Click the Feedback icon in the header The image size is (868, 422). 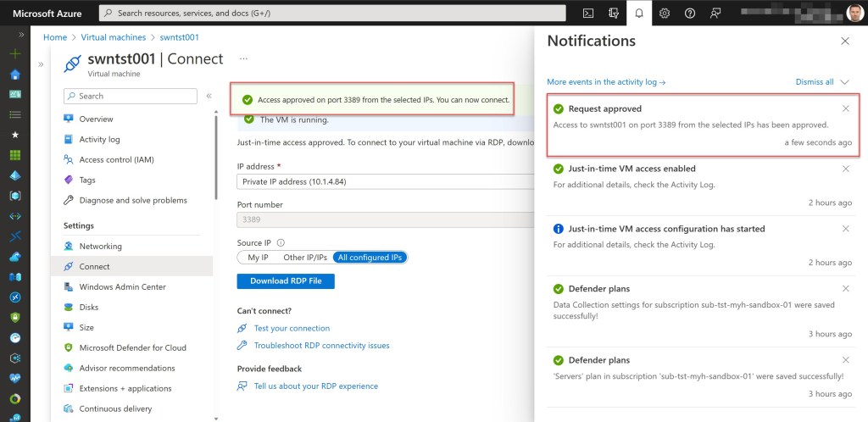click(x=715, y=13)
